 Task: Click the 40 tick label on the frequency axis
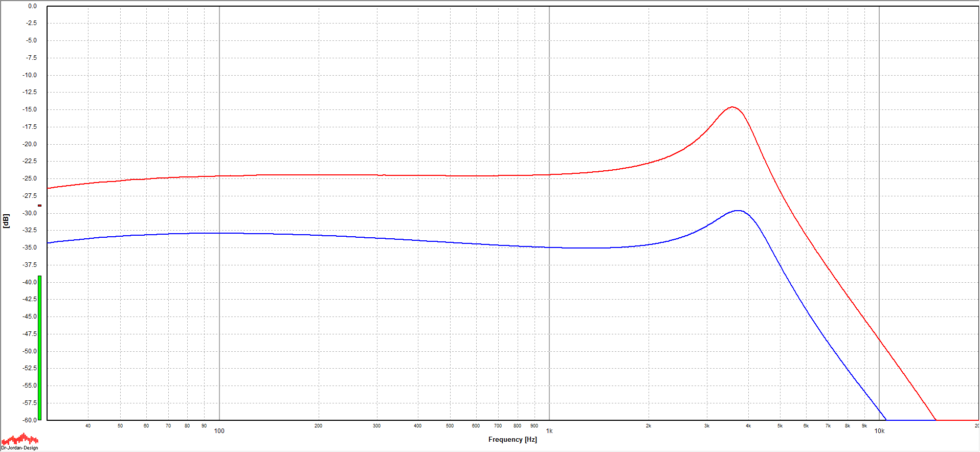[x=88, y=426]
